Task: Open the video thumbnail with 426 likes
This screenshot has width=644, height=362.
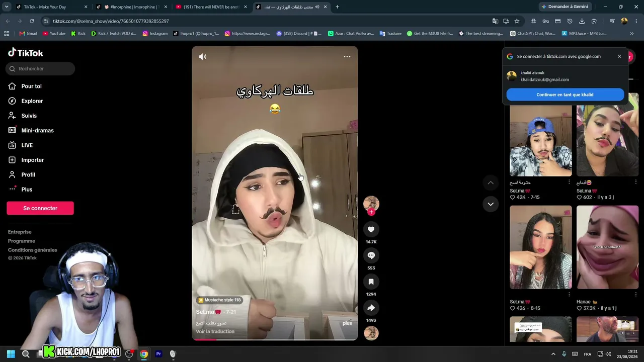Action: [x=541, y=247]
